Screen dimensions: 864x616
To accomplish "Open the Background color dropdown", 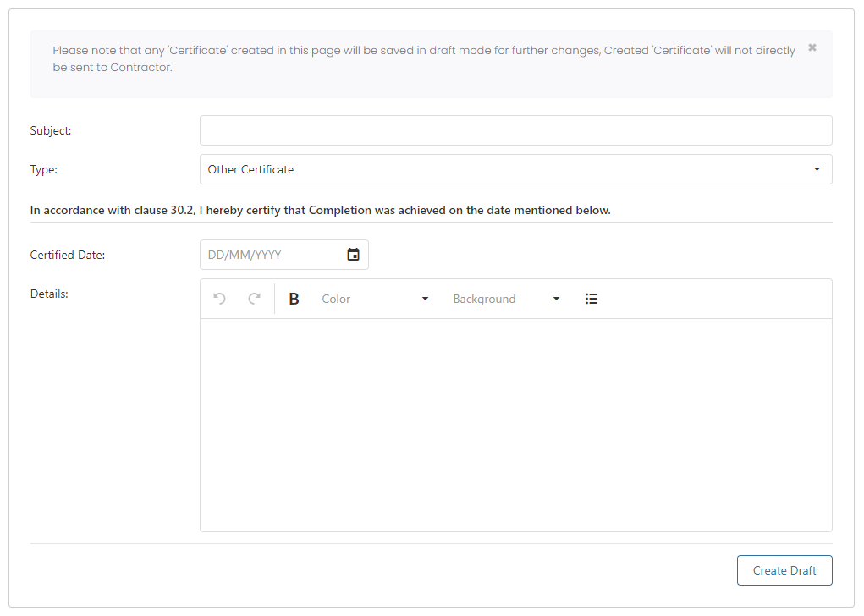I will pos(506,299).
